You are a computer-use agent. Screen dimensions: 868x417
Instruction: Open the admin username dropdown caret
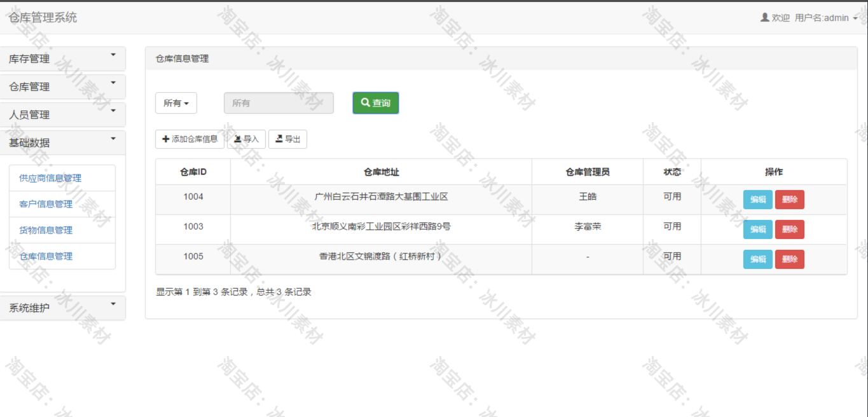(x=855, y=18)
